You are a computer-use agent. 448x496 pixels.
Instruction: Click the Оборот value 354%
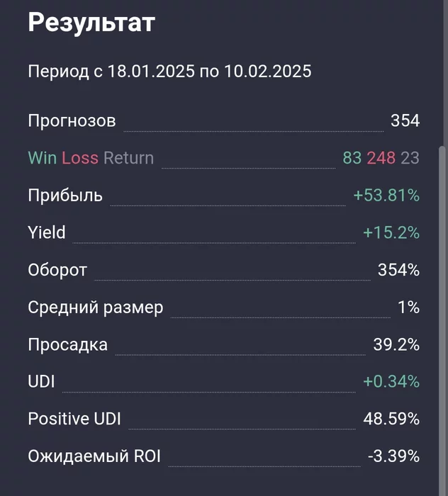point(398,269)
